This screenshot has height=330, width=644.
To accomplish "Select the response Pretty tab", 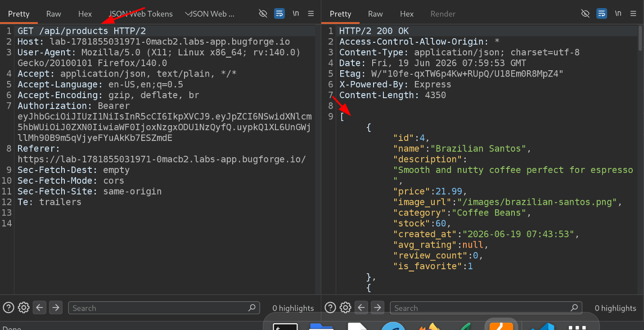I will 341,14.
